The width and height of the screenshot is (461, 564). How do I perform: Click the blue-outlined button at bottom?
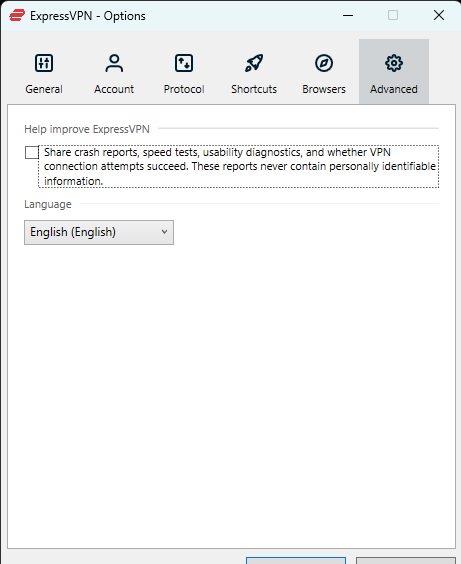[x=296, y=560]
